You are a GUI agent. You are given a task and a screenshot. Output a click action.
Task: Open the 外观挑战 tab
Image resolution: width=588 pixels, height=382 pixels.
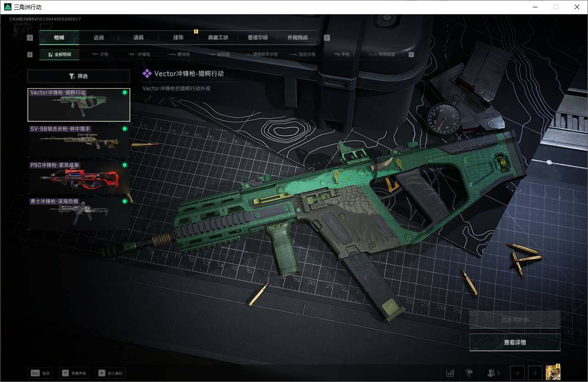[298, 38]
